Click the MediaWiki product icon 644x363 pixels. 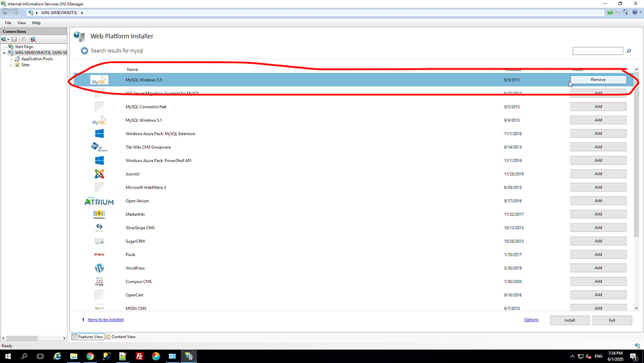99,214
